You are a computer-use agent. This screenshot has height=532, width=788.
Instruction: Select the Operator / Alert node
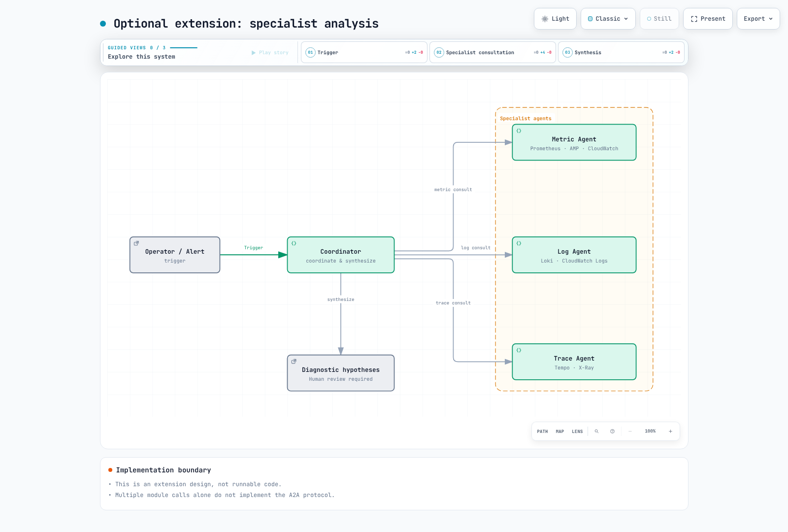(175, 255)
